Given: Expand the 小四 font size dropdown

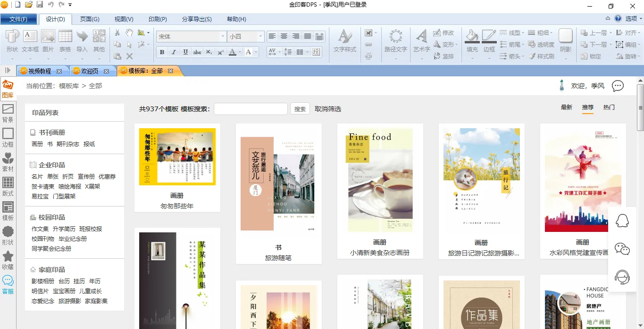Looking at the screenshot, I should 260,36.
